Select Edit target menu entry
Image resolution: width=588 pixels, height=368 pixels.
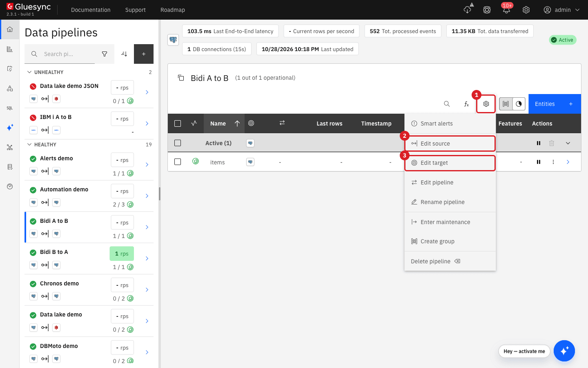point(450,163)
